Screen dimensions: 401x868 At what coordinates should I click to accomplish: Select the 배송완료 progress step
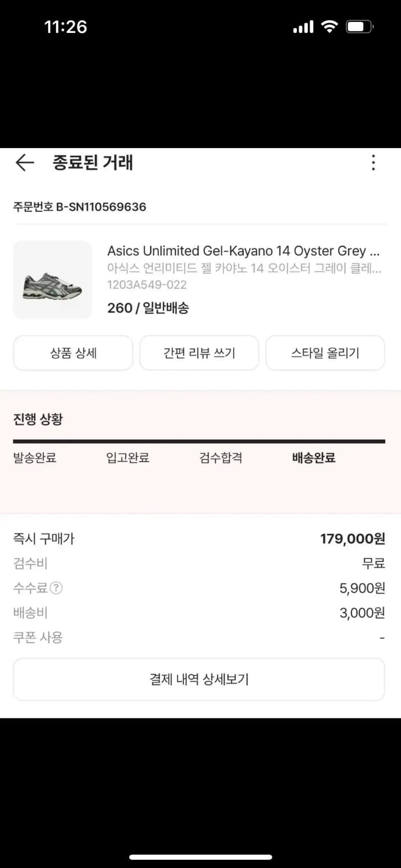(314, 458)
